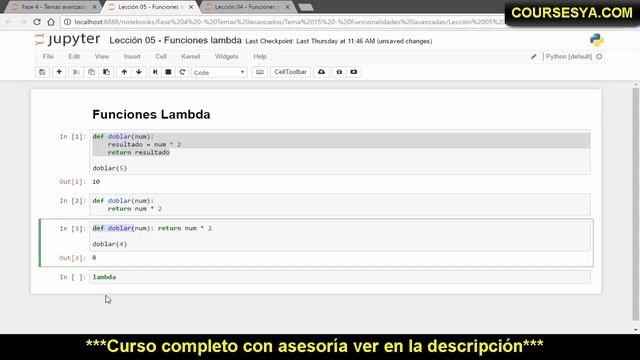Move selected cell up arrow
This screenshot has width=640, height=360.
[124, 72]
